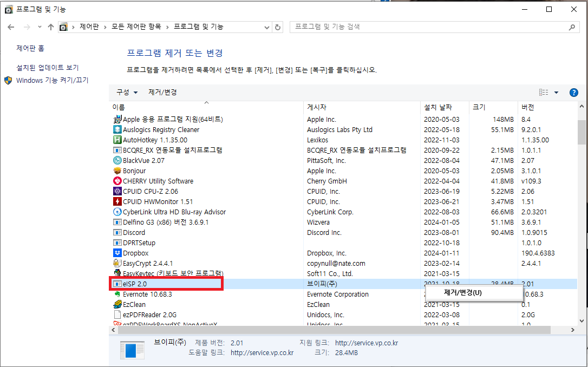Click the EzClean program icon

coord(117,305)
